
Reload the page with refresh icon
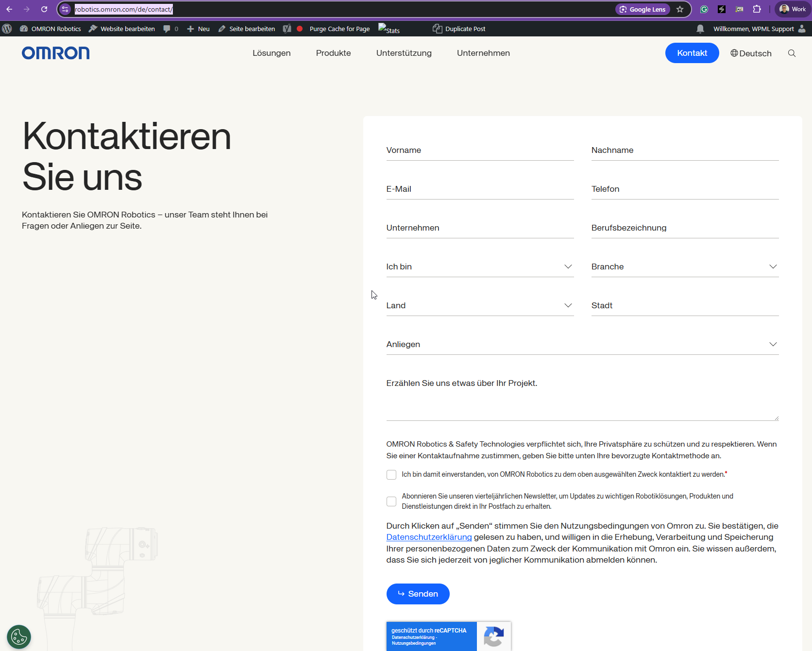pyautogui.click(x=44, y=9)
